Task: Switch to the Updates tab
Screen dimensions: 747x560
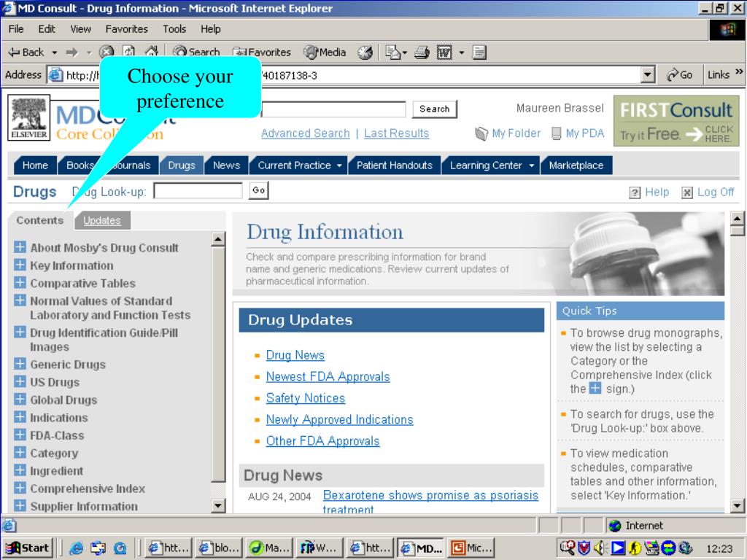Action: 102,220
